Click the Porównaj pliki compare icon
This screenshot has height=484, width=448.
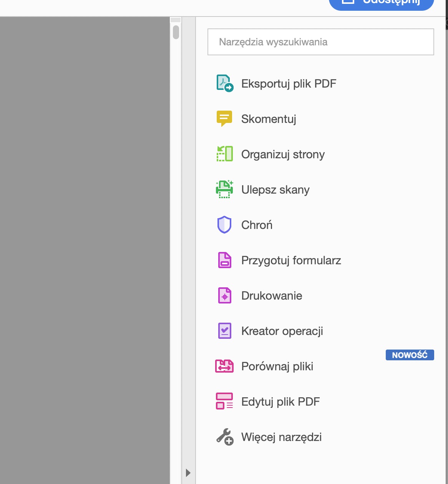[x=224, y=366]
